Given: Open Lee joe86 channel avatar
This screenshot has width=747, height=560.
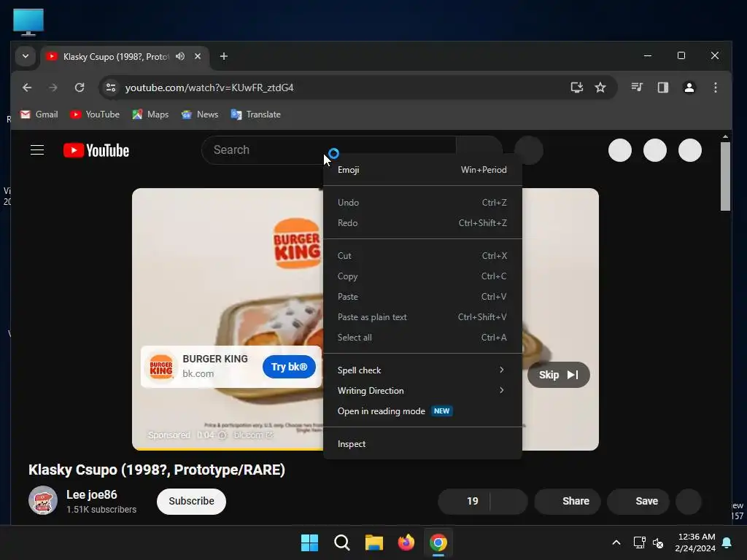Looking at the screenshot, I should [43, 500].
